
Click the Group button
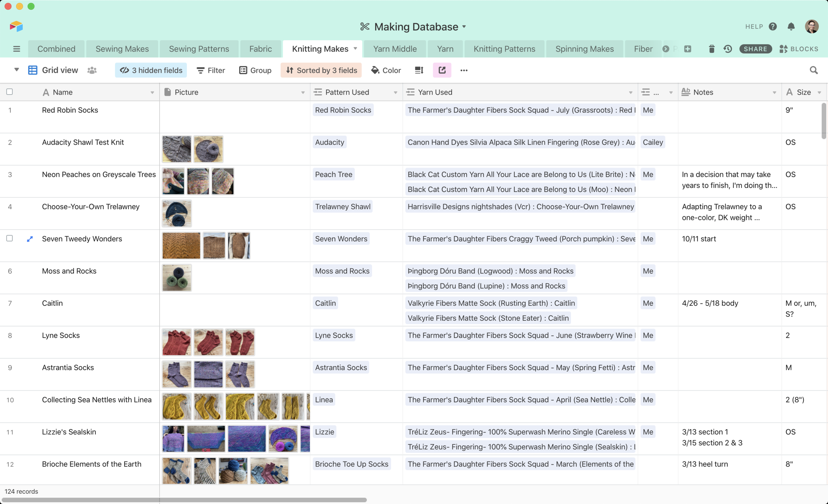click(255, 70)
